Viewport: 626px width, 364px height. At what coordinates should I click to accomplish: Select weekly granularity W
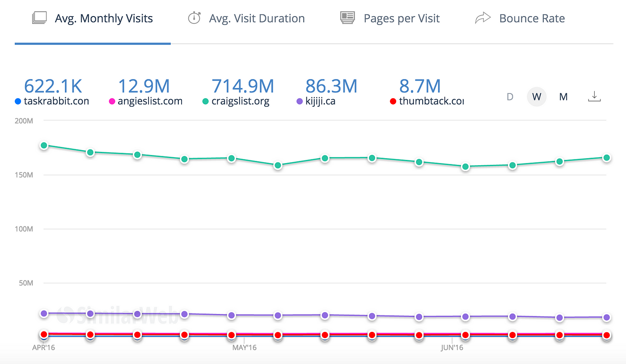tap(537, 97)
